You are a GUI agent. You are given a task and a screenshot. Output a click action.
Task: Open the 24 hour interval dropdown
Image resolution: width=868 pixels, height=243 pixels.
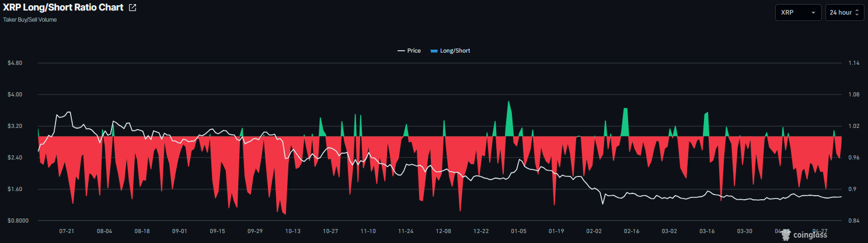(845, 12)
